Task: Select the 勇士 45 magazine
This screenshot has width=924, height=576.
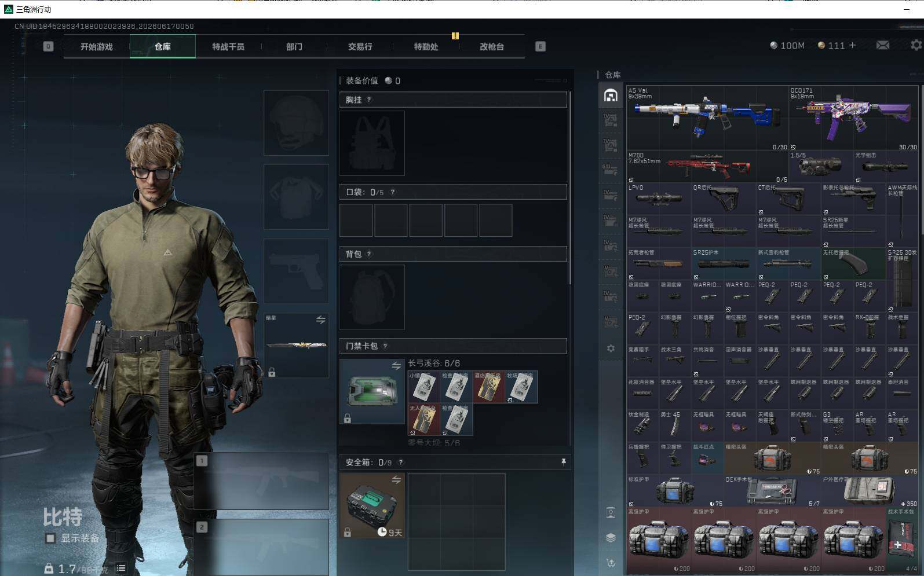Action: coord(675,426)
